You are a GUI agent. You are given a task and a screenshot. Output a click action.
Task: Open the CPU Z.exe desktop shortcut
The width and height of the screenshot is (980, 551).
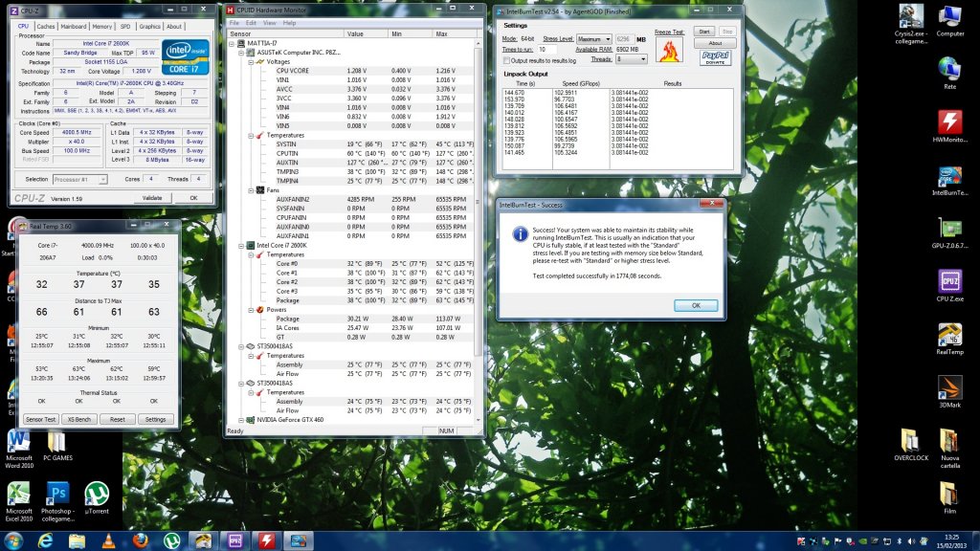tap(949, 286)
